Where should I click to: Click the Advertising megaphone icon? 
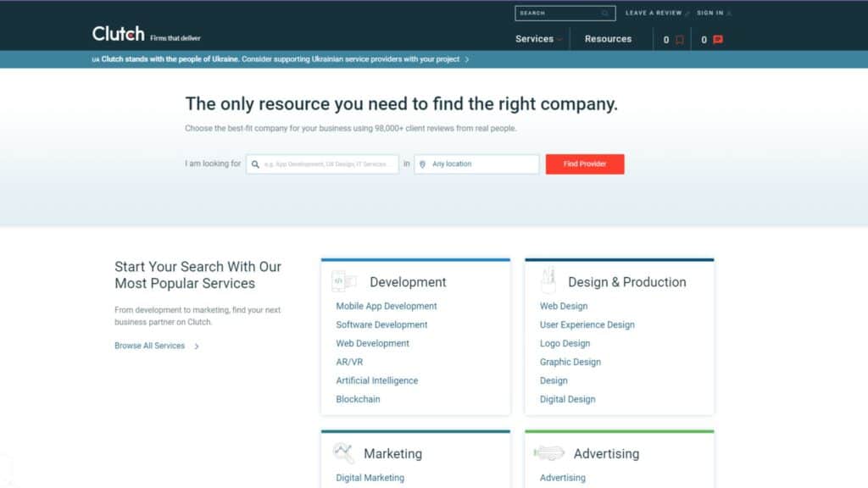point(548,453)
